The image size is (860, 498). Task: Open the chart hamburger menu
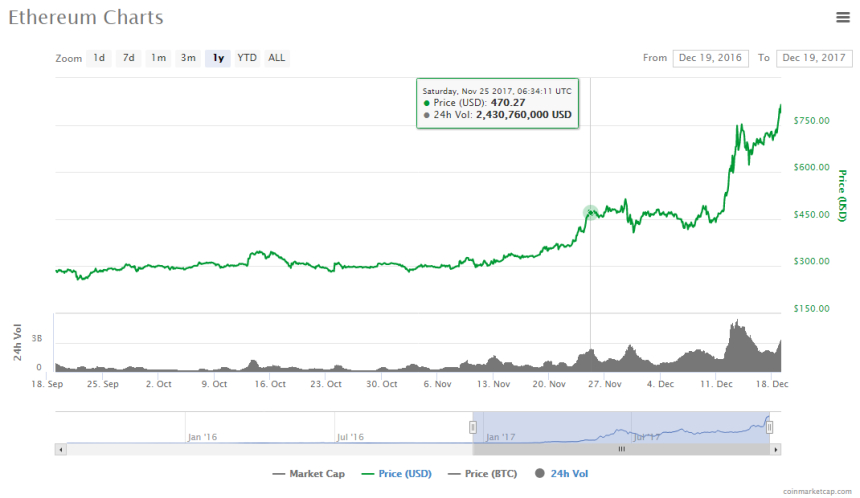click(842, 18)
